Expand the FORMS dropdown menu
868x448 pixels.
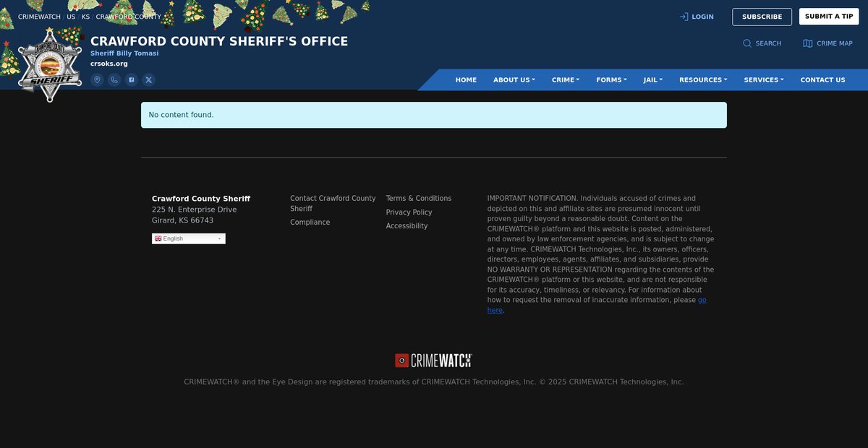[x=611, y=79]
